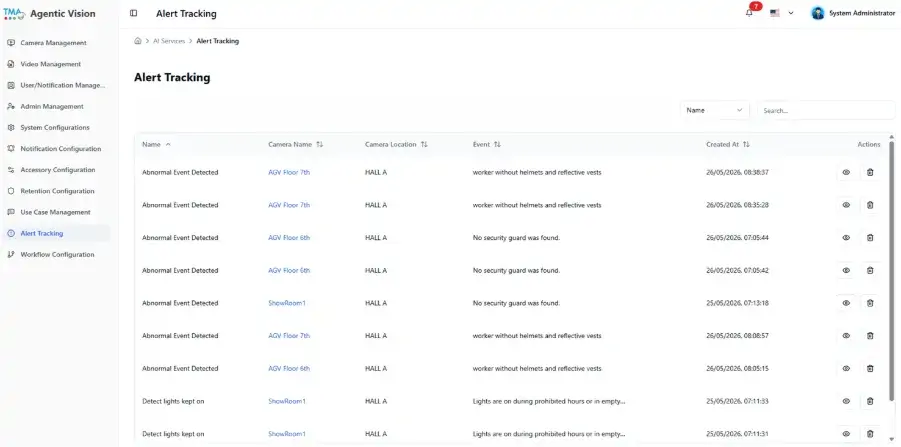Click the Retention Configuration hexagon icon
The height and width of the screenshot is (447, 901).
pos(10,191)
